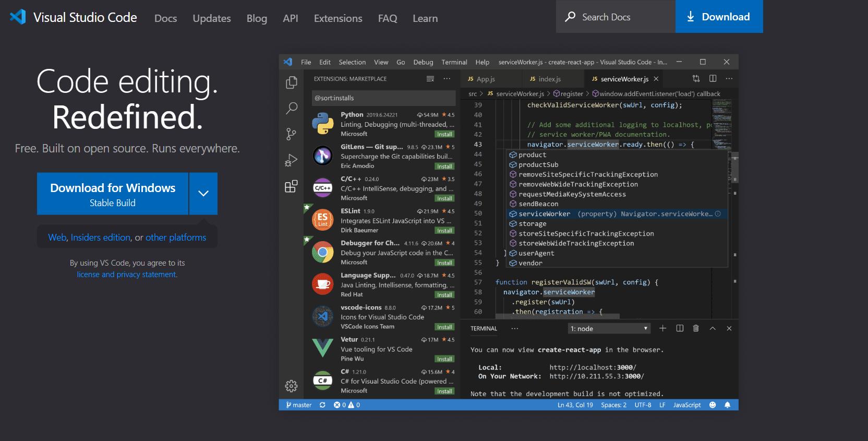Click the filter list icon in Extensions header
The height and width of the screenshot is (441, 868).
pyautogui.click(x=430, y=79)
